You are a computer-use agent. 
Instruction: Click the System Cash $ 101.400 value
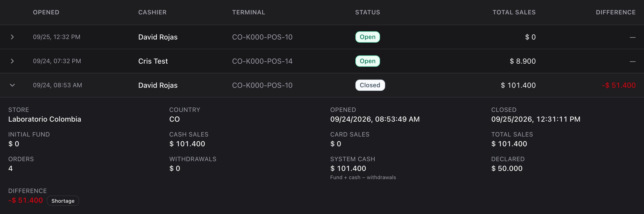coord(348,168)
